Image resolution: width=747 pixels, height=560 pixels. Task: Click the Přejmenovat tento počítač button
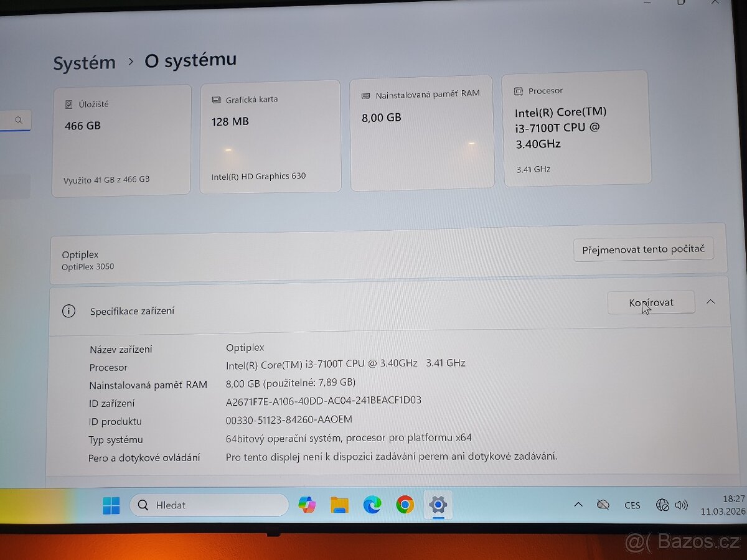coord(644,250)
